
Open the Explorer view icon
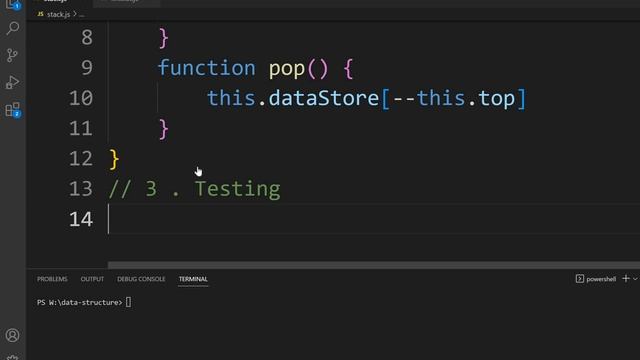12,5
